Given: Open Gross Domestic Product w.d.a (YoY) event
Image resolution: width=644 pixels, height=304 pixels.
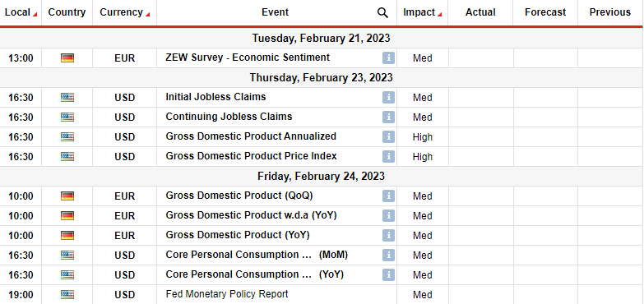Looking at the screenshot, I should [x=252, y=215].
